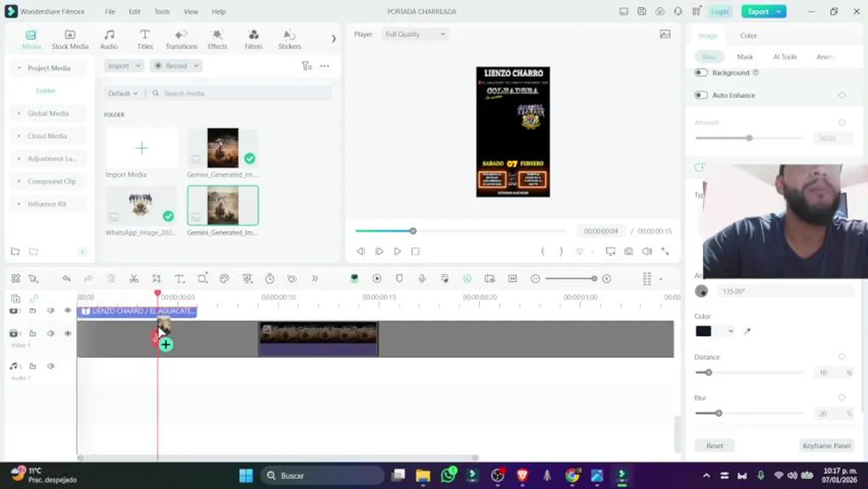Select the crop tool in timeline toolbar

tap(156, 278)
